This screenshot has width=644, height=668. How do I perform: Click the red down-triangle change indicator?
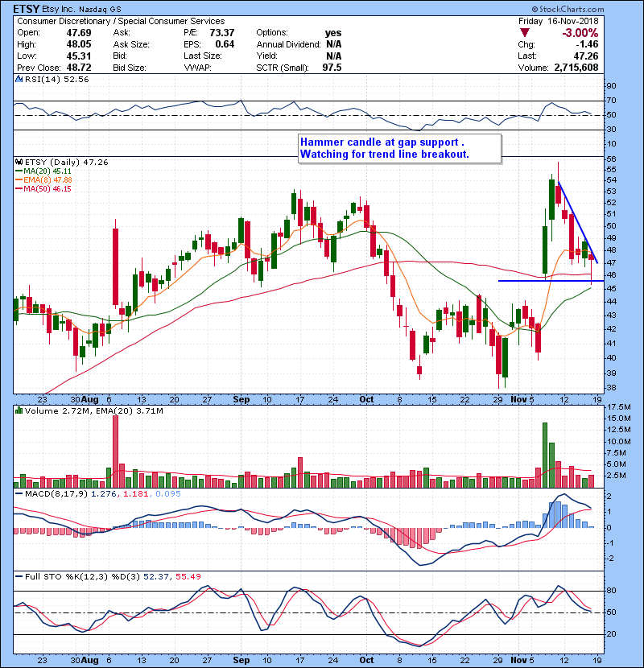pos(525,33)
